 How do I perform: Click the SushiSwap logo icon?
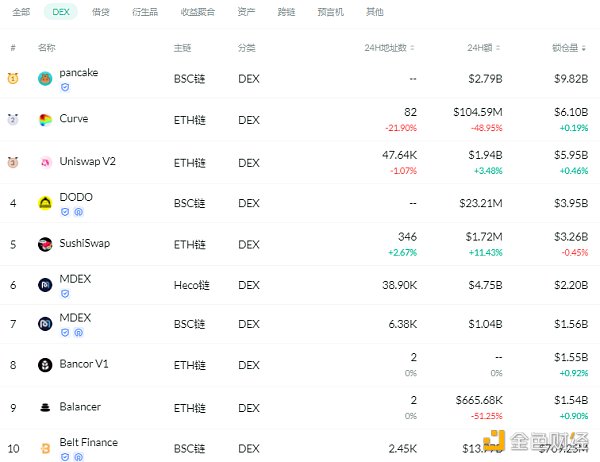45,244
